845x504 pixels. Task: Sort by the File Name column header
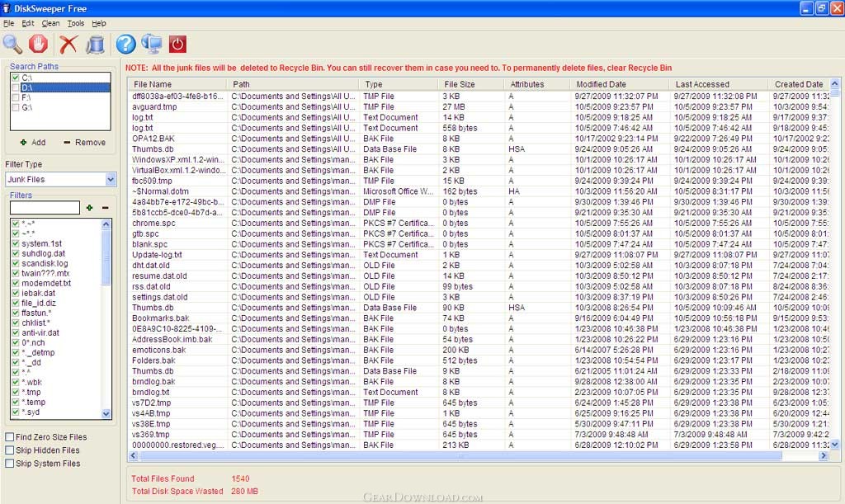(x=177, y=84)
